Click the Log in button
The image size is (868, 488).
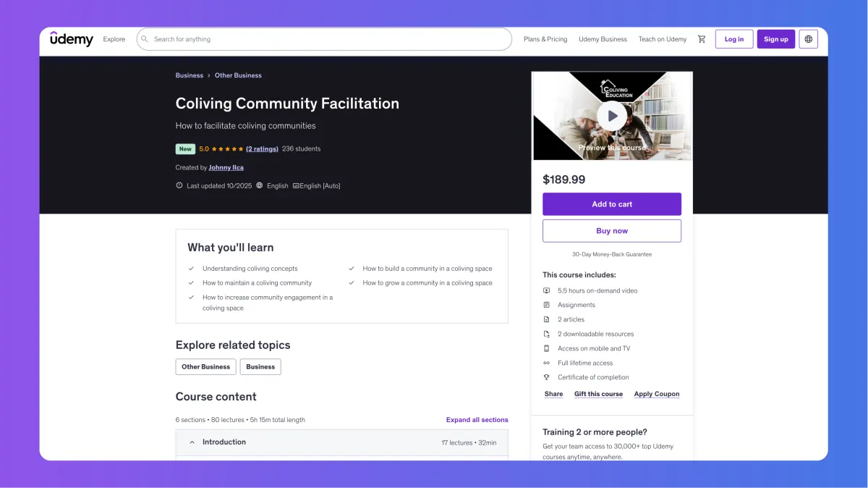[x=734, y=39]
